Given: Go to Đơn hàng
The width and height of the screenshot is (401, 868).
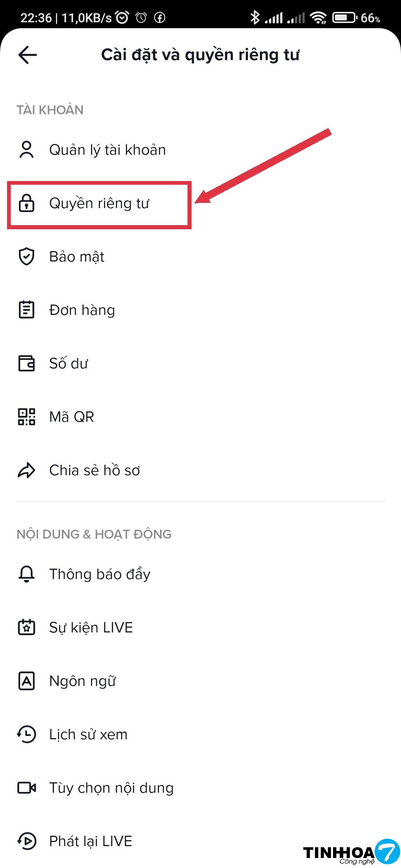Looking at the screenshot, I should click(82, 310).
